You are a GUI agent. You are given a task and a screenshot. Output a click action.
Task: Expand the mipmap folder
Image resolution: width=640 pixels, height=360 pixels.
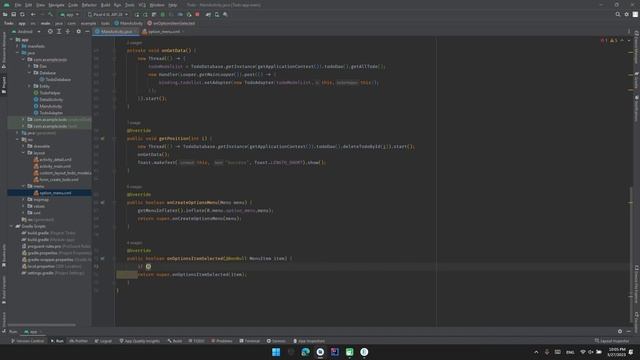[x=23, y=200]
